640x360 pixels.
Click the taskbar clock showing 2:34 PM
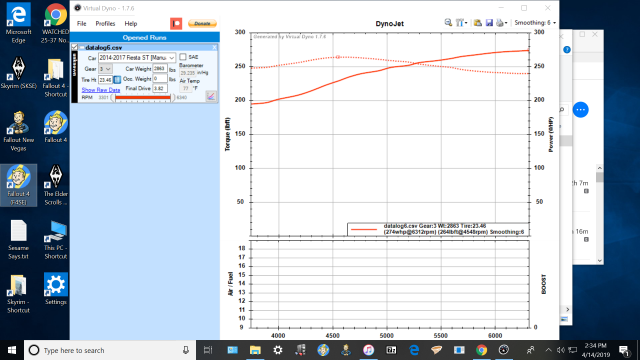tap(596, 350)
